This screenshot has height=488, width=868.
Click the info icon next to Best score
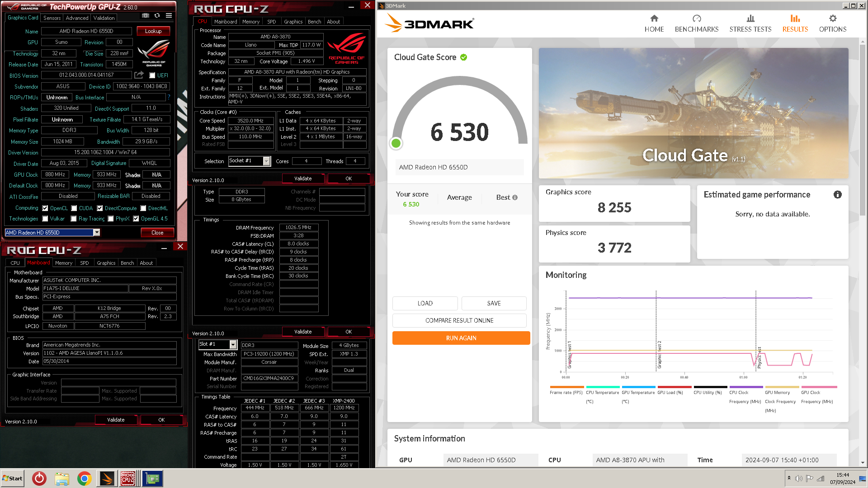515,197
